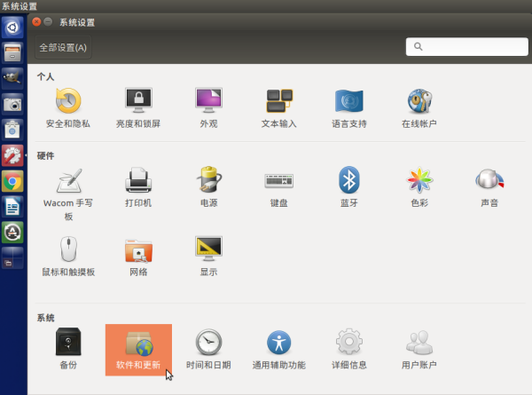Launch LibreOffice Writer from the launcher
The width and height of the screenshot is (532, 395).
12,207
